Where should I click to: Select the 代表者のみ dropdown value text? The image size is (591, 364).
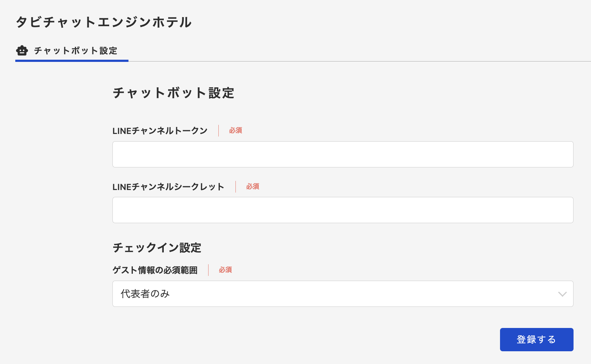[145, 294]
